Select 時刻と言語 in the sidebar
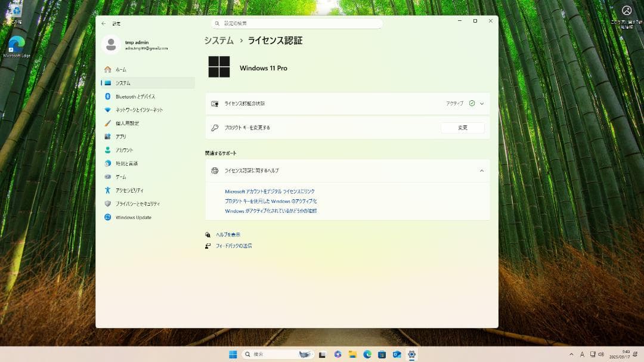Image resolution: width=644 pixels, height=362 pixels. (x=129, y=163)
